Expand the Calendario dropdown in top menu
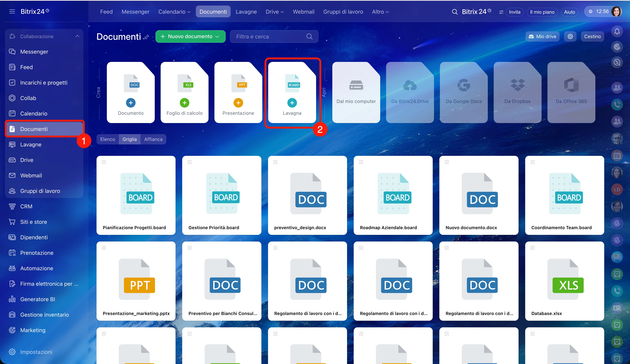 click(189, 12)
